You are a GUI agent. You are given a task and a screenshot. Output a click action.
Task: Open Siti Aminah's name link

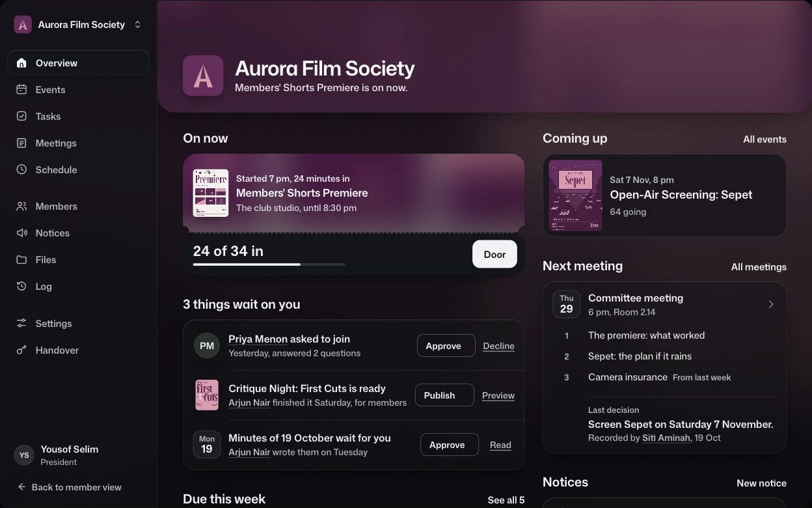(x=666, y=438)
